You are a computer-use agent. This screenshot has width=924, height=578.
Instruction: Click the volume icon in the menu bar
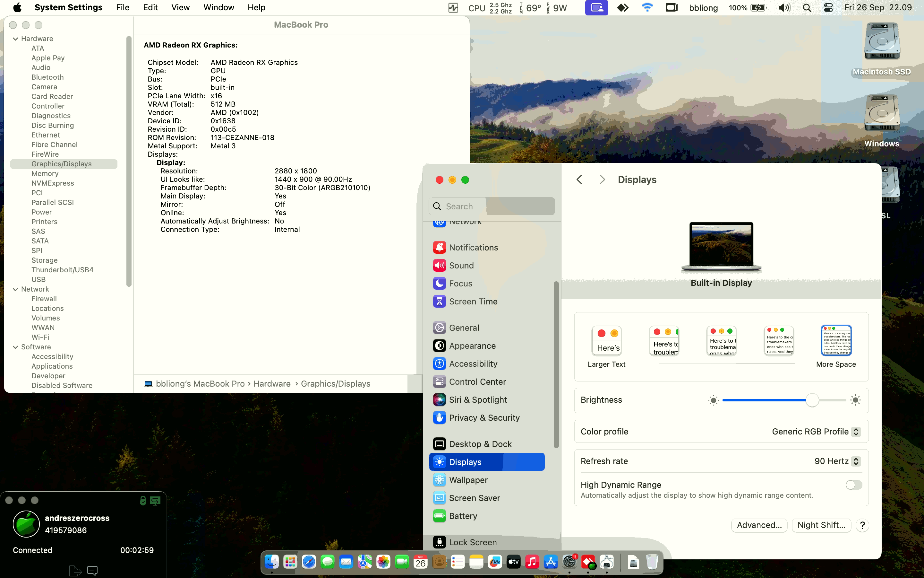[784, 8]
